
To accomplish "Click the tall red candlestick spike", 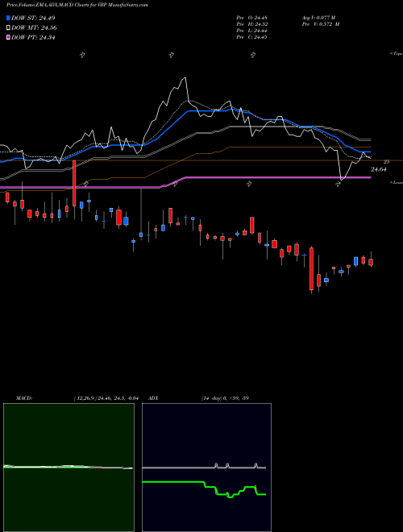I will [x=74, y=184].
